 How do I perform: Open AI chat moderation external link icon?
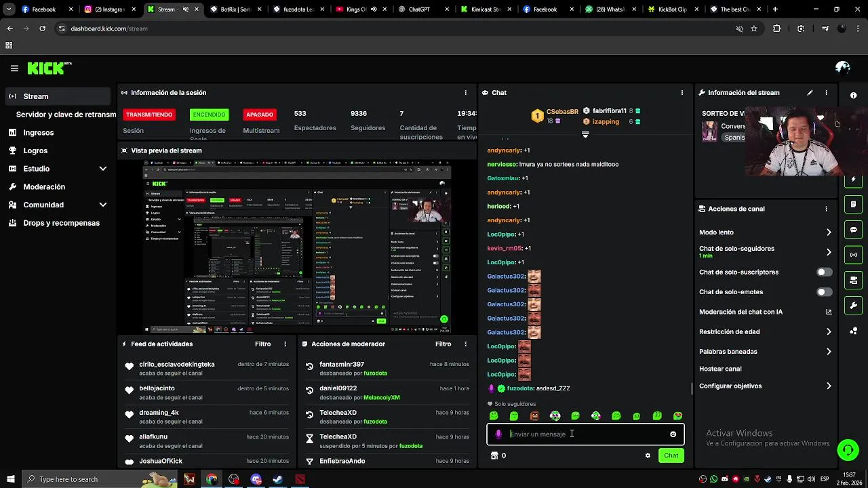829,312
